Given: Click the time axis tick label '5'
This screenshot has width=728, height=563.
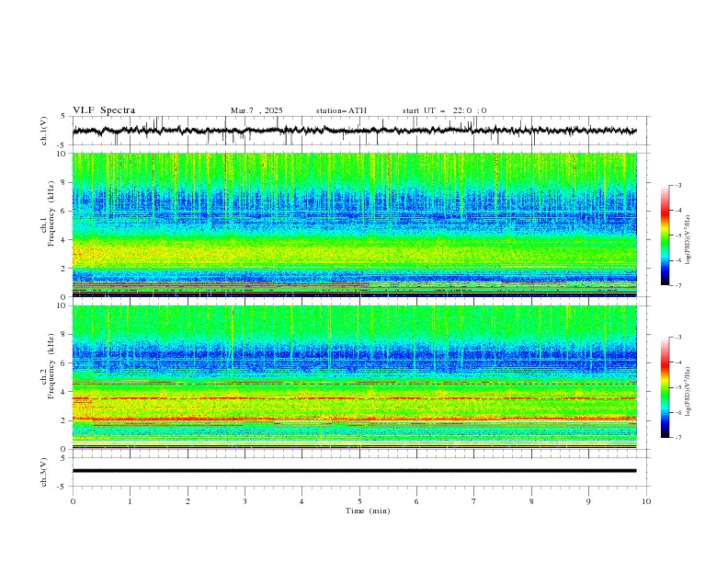Looking at the screenshot, I should click(x=359, y=501).
